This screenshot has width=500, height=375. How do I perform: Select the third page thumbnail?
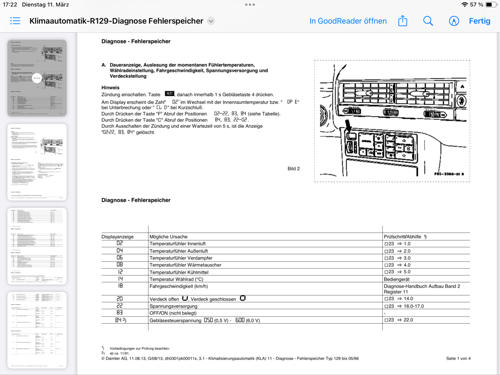(37, 246)
